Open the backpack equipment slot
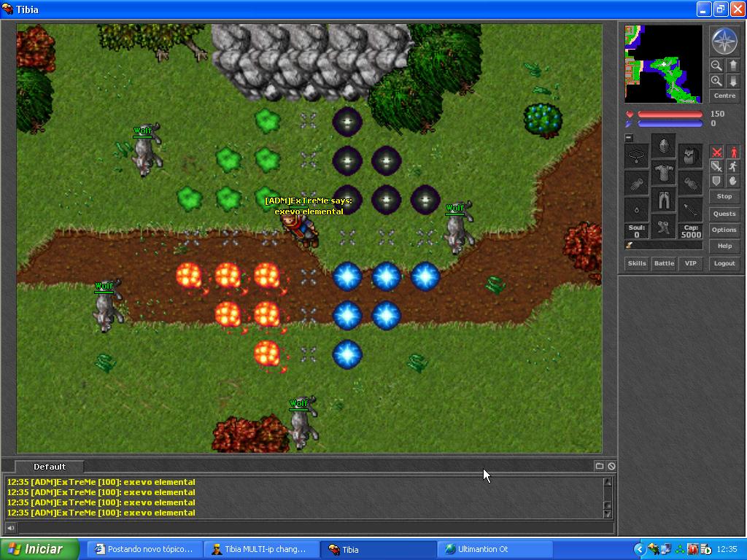Image resolution: width=747 pixels, height=560 pixels. (x=690, y=155)
